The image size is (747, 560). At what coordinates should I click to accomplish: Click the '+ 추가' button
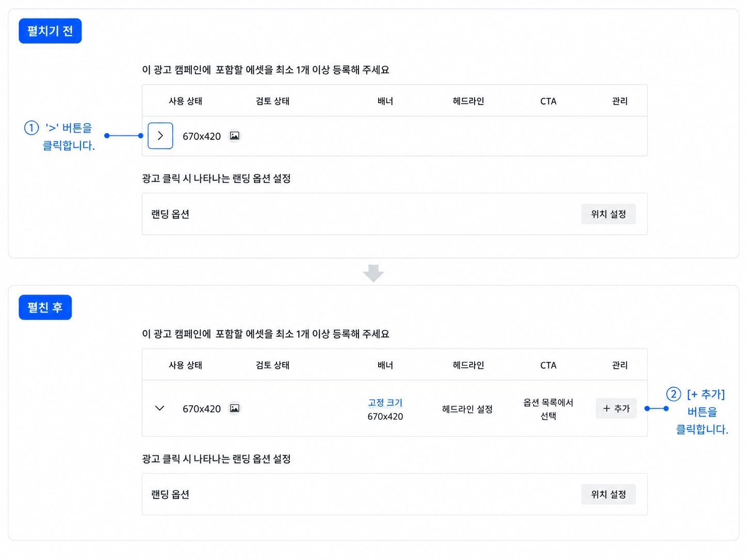[x=616, y=408]
